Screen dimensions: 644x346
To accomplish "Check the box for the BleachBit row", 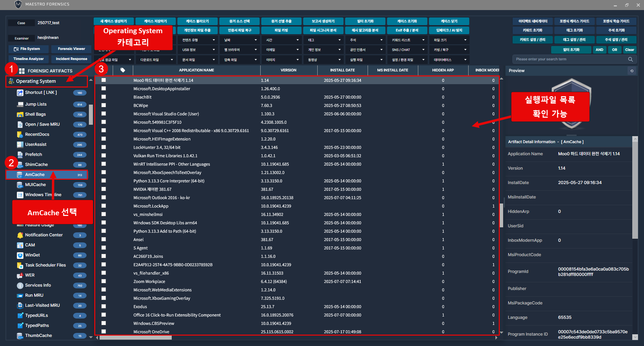I will click(104, 97).
